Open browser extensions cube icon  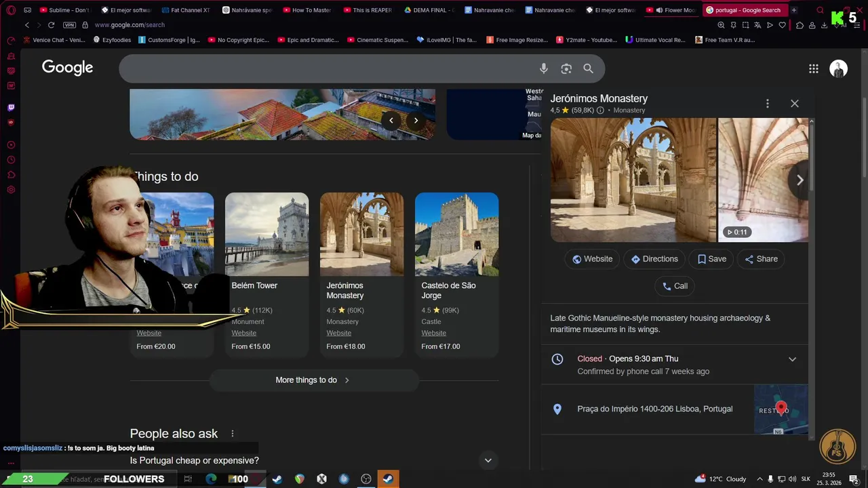coord(800,25)
